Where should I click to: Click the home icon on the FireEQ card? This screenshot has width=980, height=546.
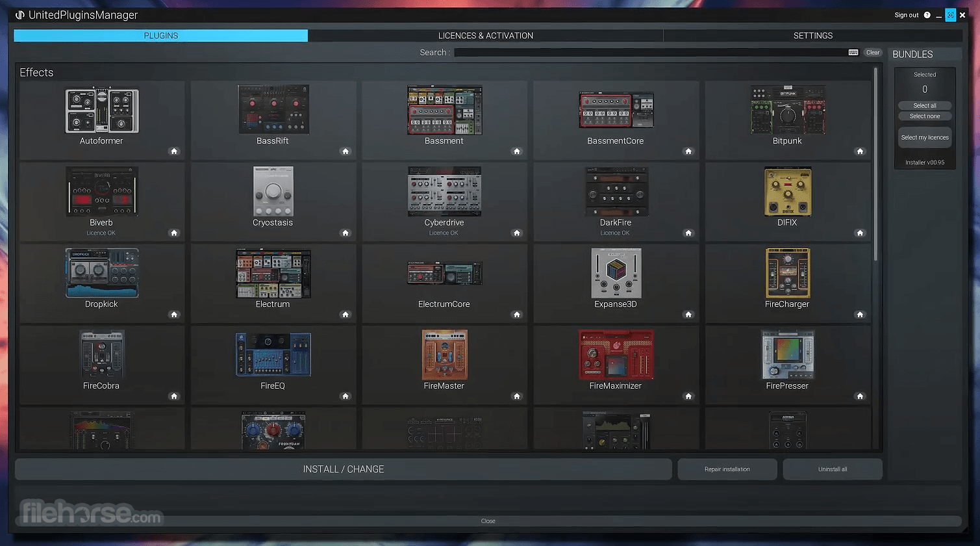[x=346, y=396]
